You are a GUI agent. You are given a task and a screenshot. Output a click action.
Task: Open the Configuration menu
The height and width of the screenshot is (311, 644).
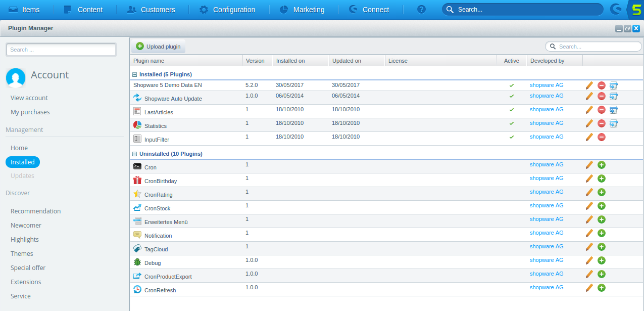227,10
